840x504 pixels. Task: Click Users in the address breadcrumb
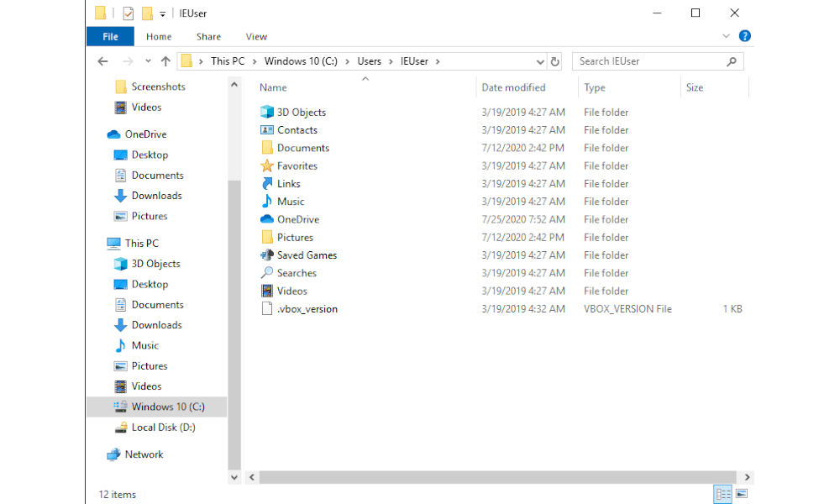pyautogui.click(x=369, y=61)
